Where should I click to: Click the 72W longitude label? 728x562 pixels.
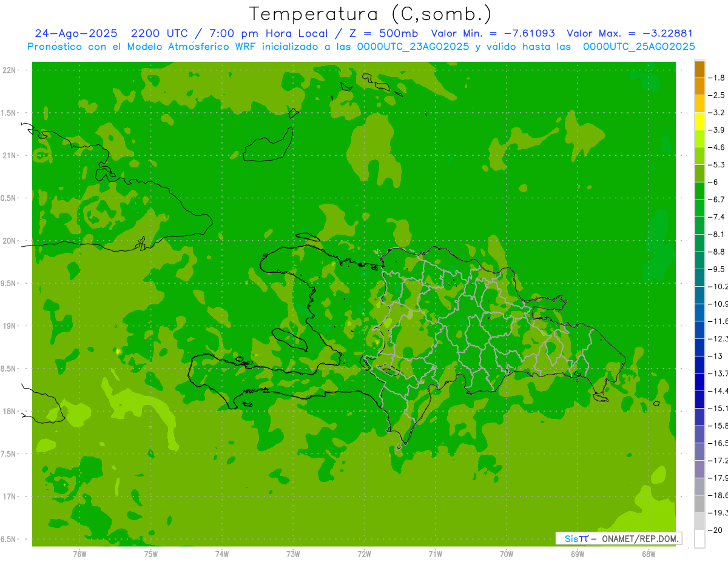[x=364, y=554]
